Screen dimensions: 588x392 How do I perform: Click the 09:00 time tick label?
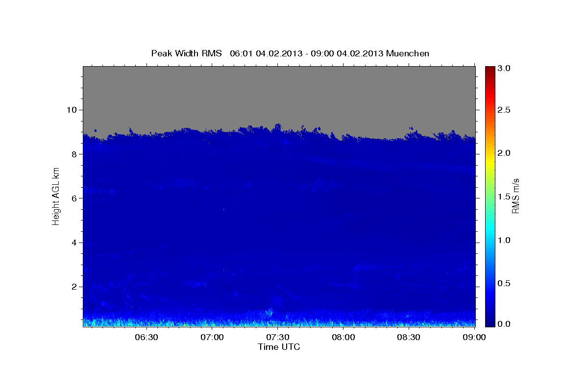(475, 337)
